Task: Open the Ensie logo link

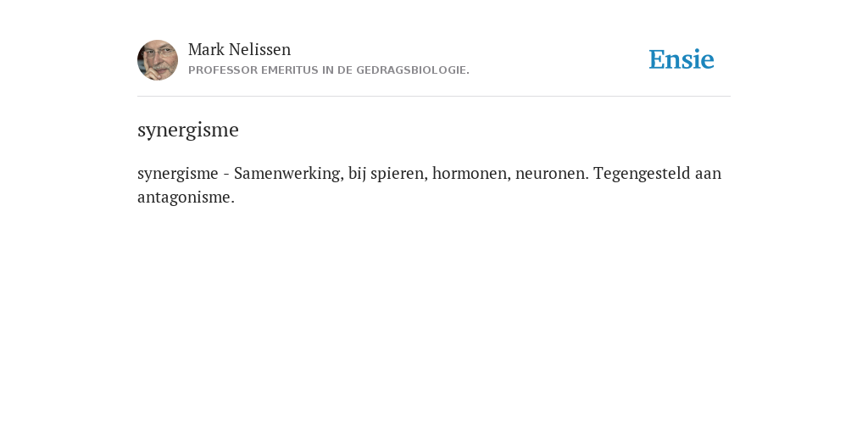Action: click(682, 59)
